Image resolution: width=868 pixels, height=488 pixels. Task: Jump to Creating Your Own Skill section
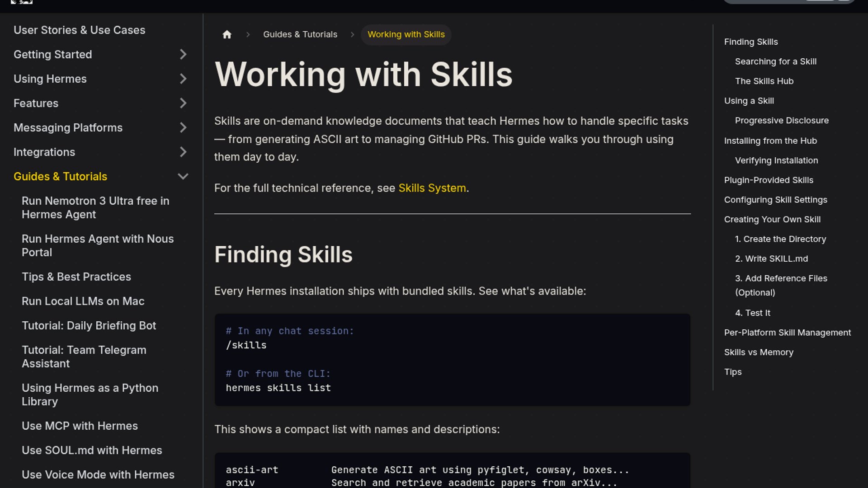point(772,220)
